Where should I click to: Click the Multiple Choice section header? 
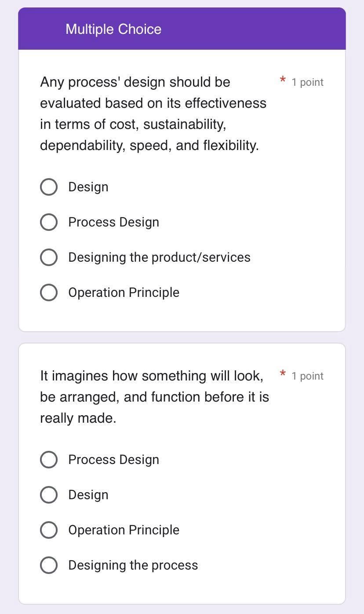(x=113, y=29)
